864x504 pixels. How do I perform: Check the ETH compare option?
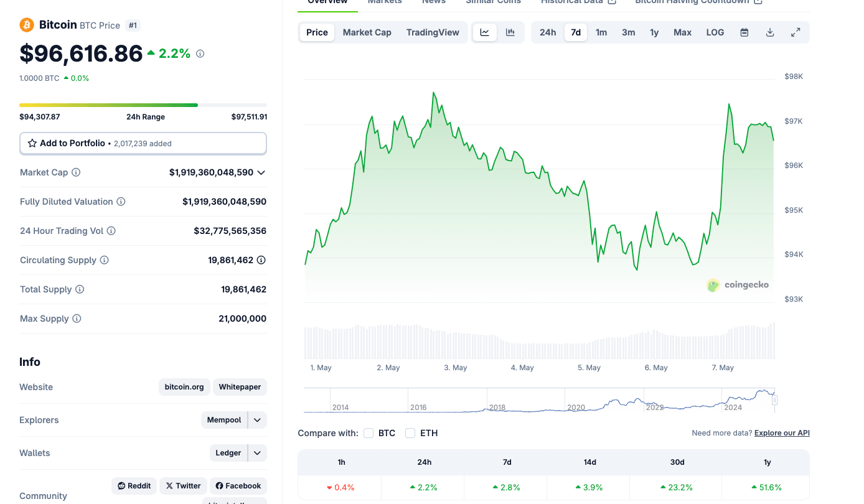pyautogui.click(x=410, y=432)
